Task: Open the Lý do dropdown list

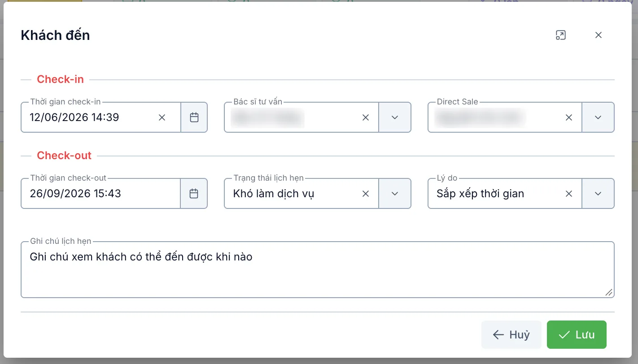Action: click(598, 194)
